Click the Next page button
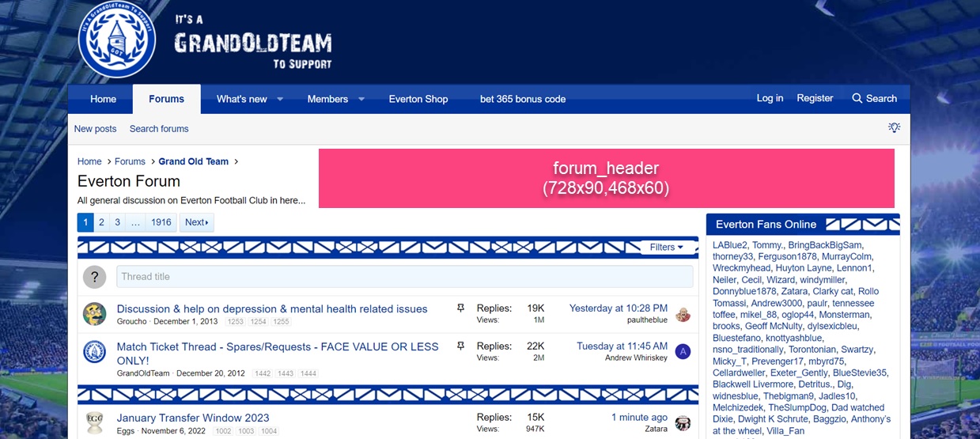The height and width of the screenshot is (439, 980). [x=197, y=222]
